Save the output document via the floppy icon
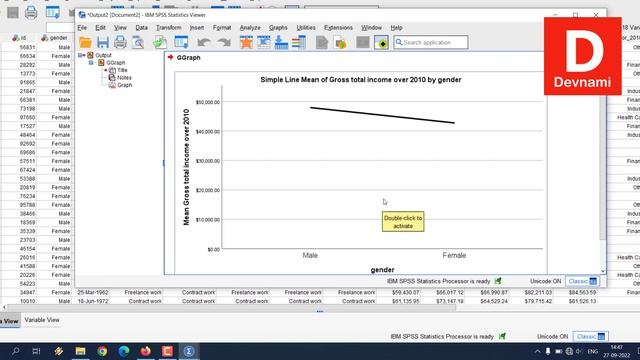The width and height of the screenshot is (640, 360). coord(102,42)
